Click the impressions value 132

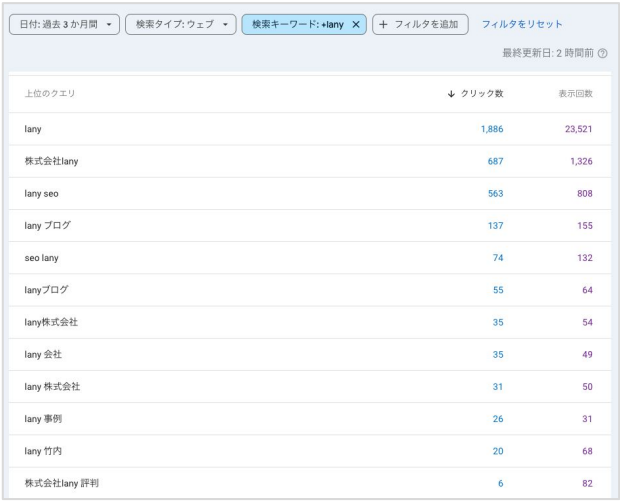click(x=585, y=258)
